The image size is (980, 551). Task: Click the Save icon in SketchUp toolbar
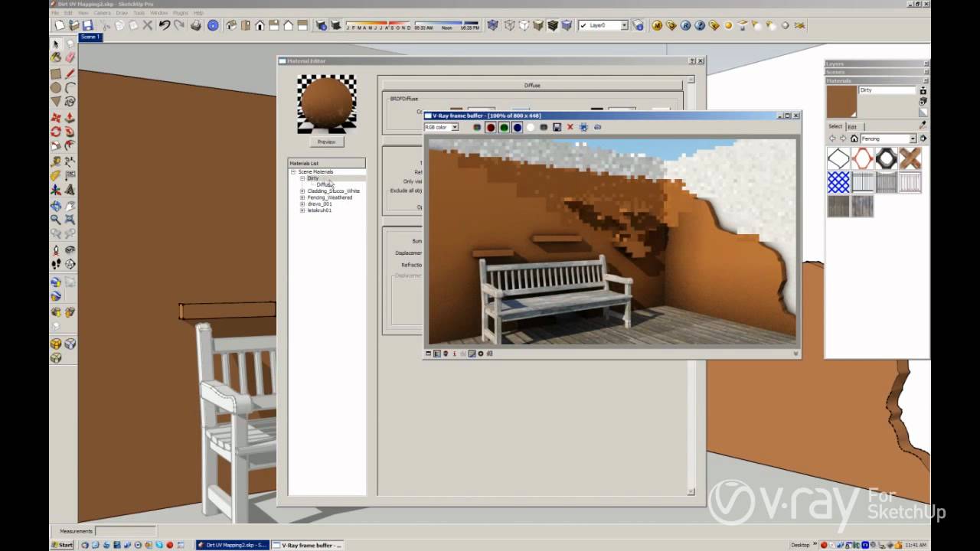click(88, 25)
